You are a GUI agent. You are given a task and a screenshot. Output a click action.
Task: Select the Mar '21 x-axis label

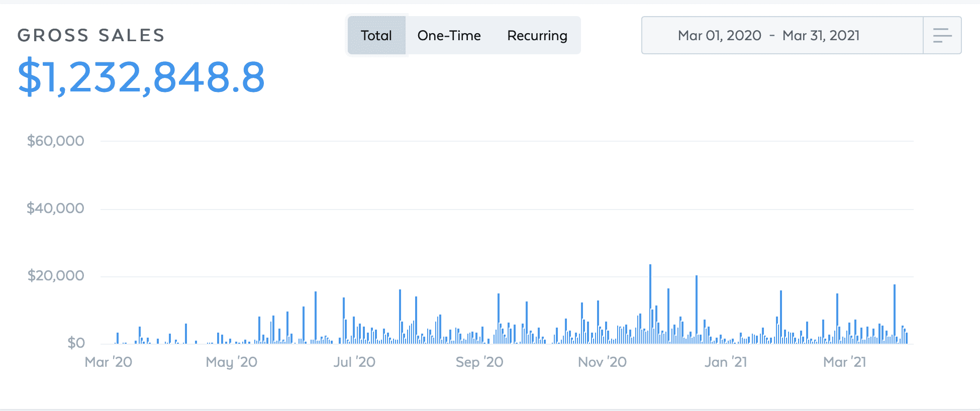coord(844,362)
